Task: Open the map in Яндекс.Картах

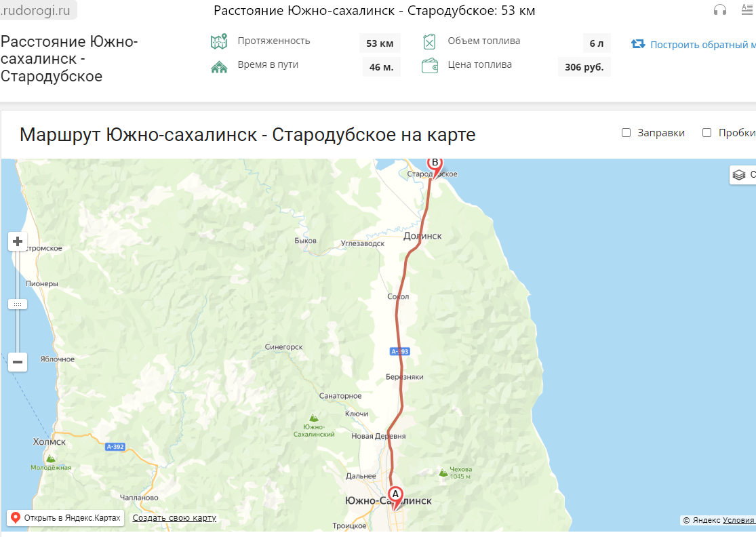Action: tap(66, 518)
